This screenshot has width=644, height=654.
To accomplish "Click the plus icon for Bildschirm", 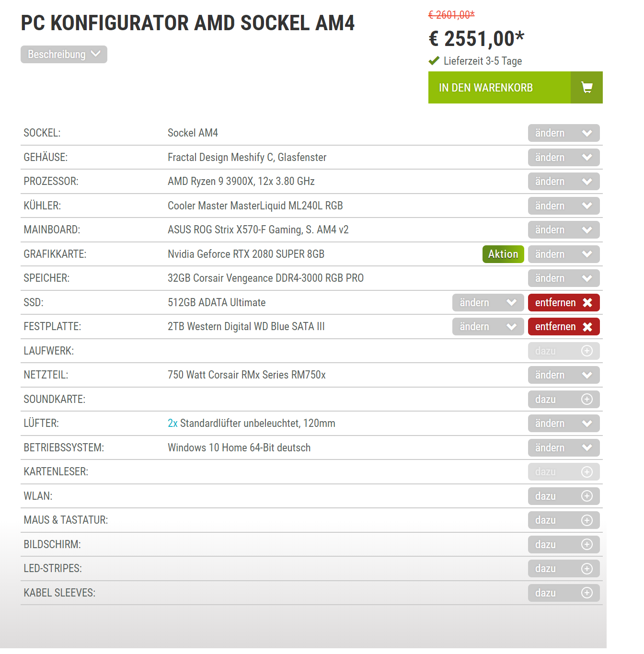I will click(587, 545).
